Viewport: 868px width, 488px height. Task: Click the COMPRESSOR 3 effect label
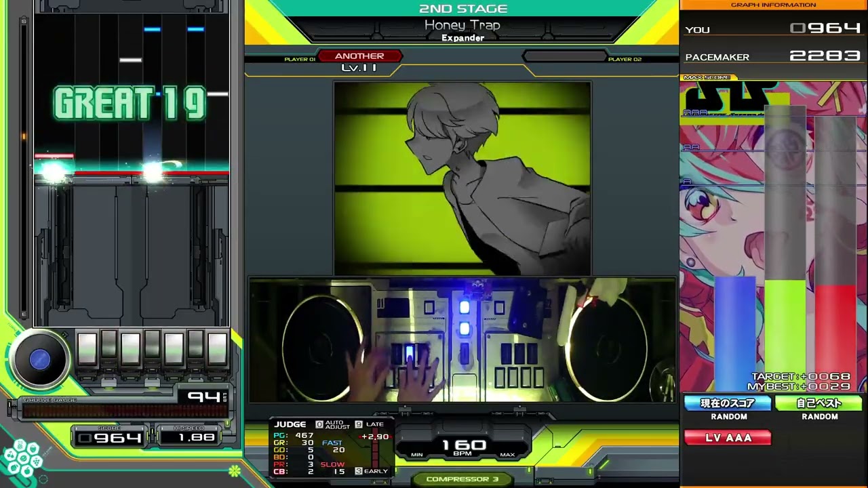point(462,479)
